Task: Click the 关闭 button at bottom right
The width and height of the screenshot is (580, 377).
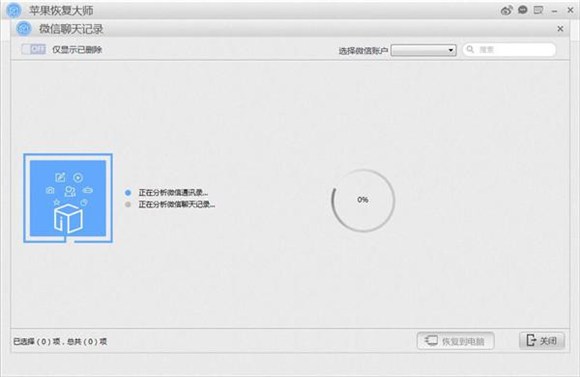Action: (x=542, y=340)
